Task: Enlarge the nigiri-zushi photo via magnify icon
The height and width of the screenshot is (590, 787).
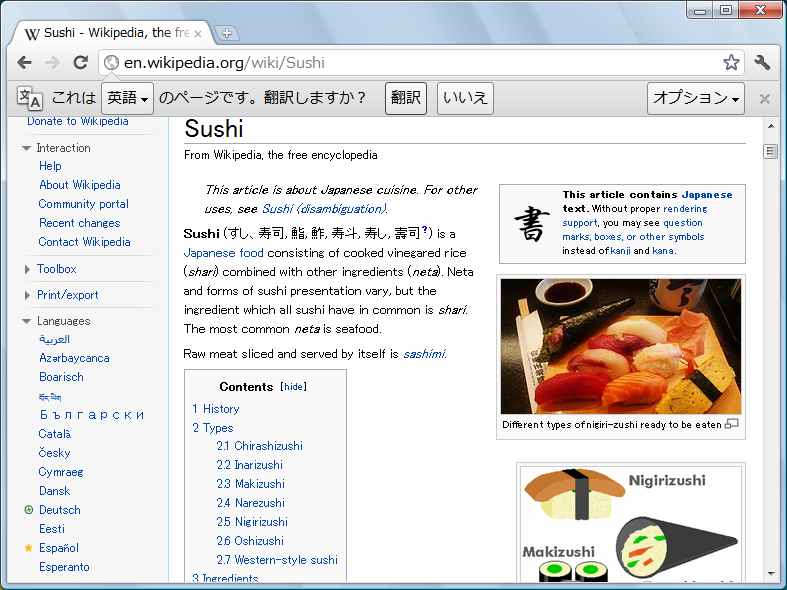Action: point(732,424)
